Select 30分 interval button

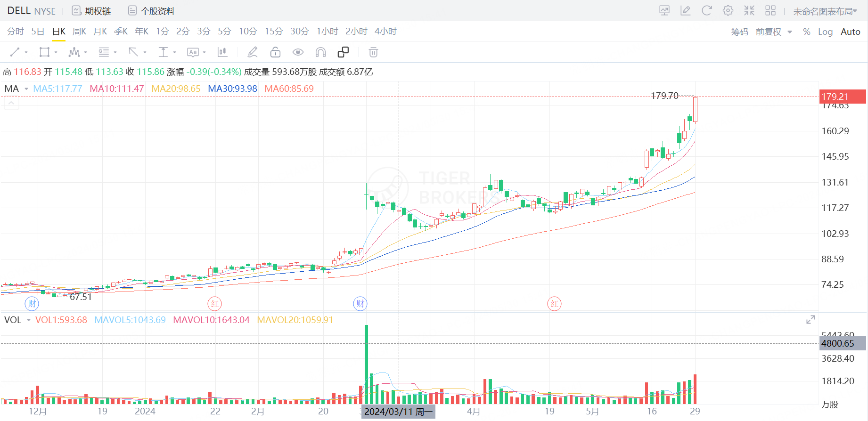(x=300, y=32)
